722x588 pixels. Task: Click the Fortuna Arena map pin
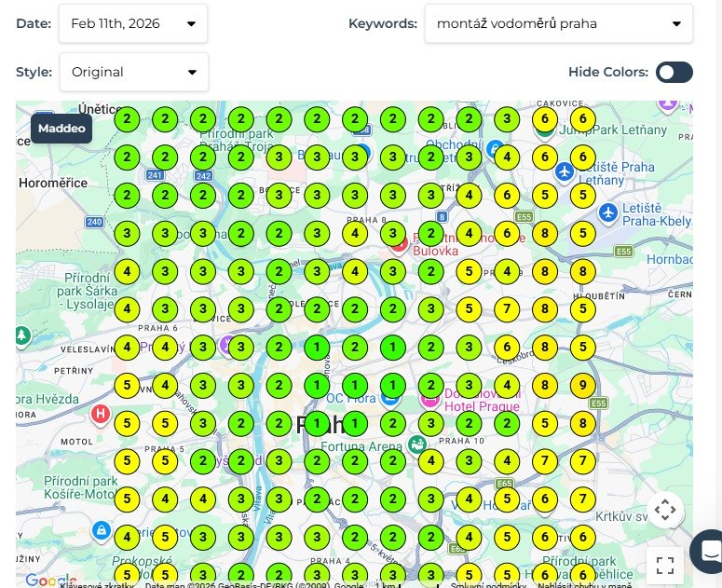417,444
